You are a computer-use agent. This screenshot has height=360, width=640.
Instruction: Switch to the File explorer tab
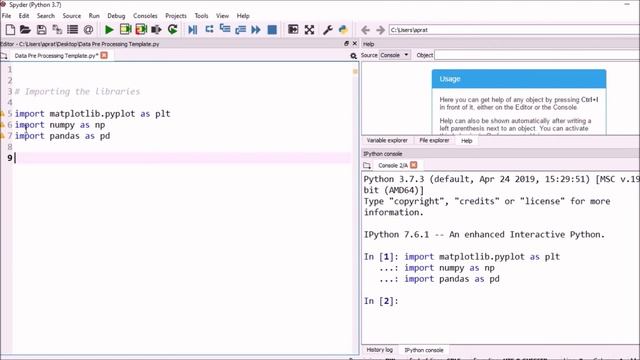coord(434,140)
